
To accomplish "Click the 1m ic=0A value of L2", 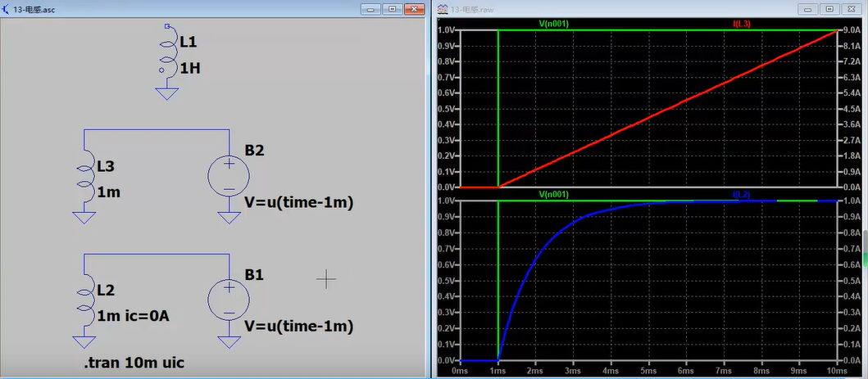I will click(133, 317).
